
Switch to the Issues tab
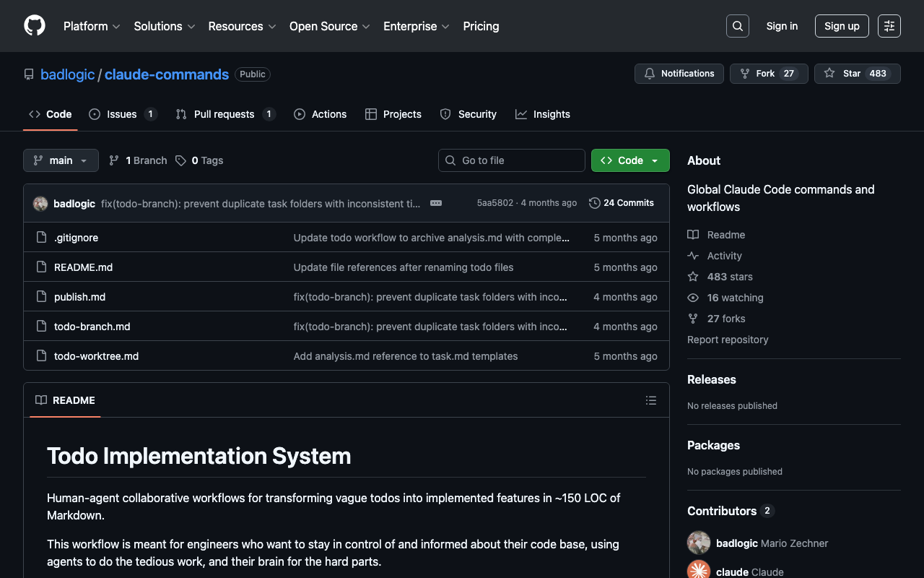[x=122, y=114]
